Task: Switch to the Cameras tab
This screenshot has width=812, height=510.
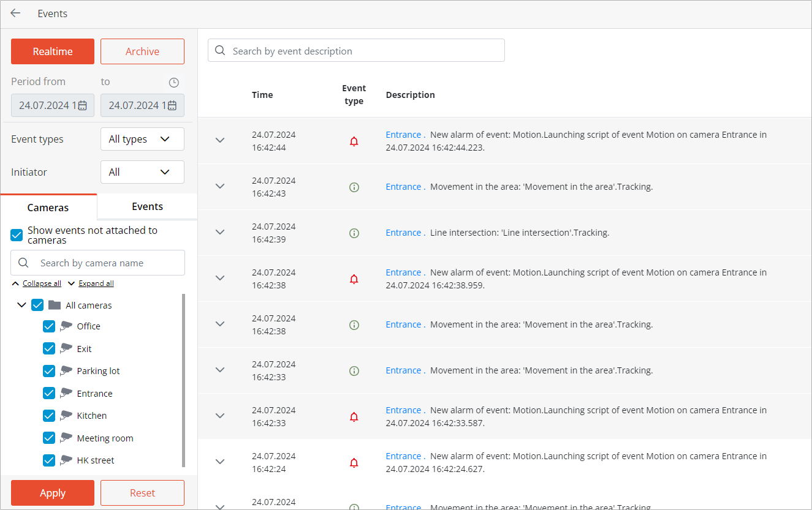Action: [x=48, y=207]
